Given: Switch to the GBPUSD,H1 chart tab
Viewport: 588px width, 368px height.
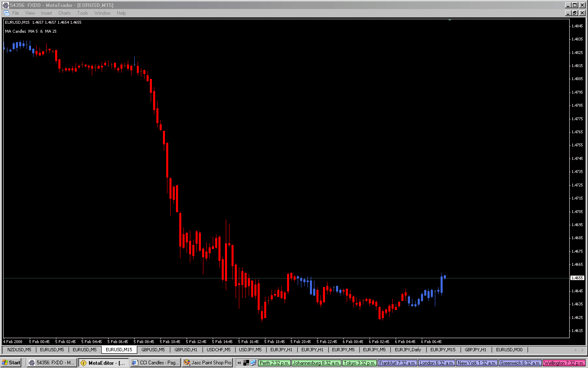Looking at the screenshot, I should tap(185, 350).
